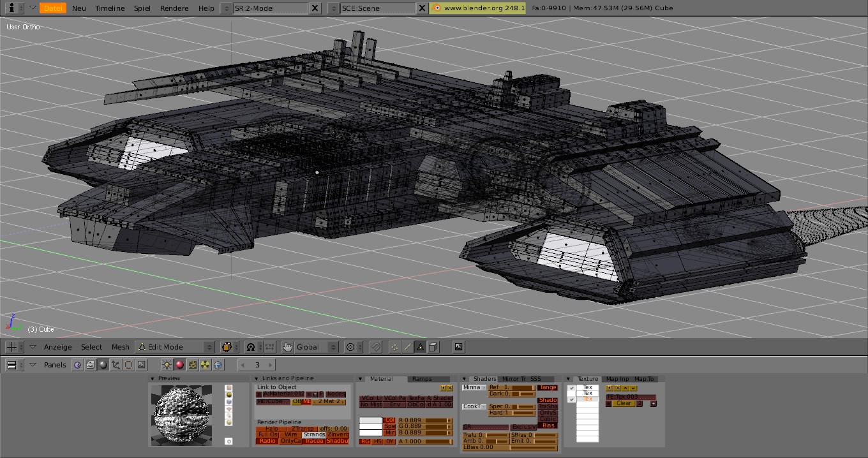Image resolution: width=868 pixels, height=458 pixels.
Task: Open the Global orientation dropdown
Action: point(317,347)
